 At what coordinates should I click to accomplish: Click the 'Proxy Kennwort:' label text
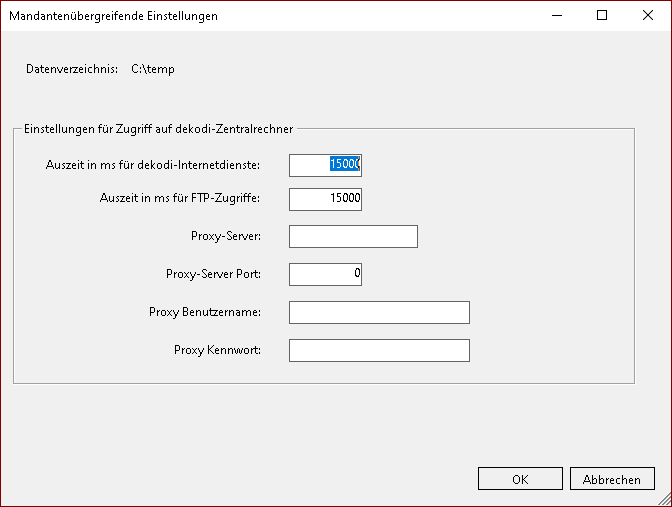pyautogui.click(x=217, y=350)
